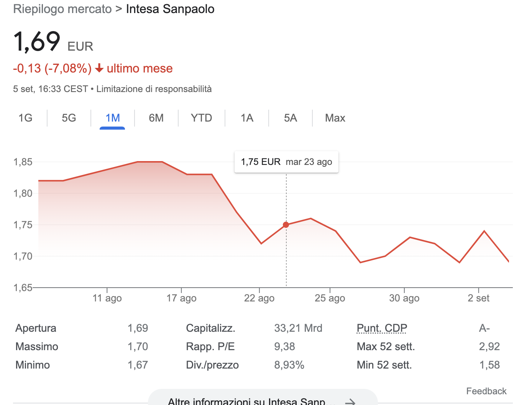Click the Feedback link
532x405 pixels.
tap(486, 391)
